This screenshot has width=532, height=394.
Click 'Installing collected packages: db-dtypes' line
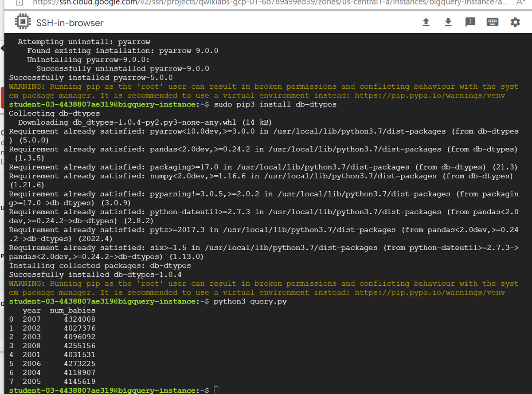click(100, 266)
